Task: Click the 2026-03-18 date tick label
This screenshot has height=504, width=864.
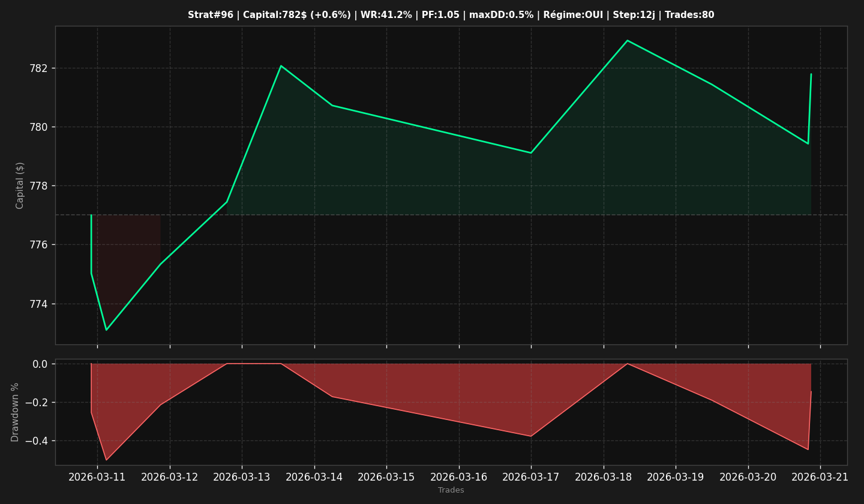Action: [604, 477]
